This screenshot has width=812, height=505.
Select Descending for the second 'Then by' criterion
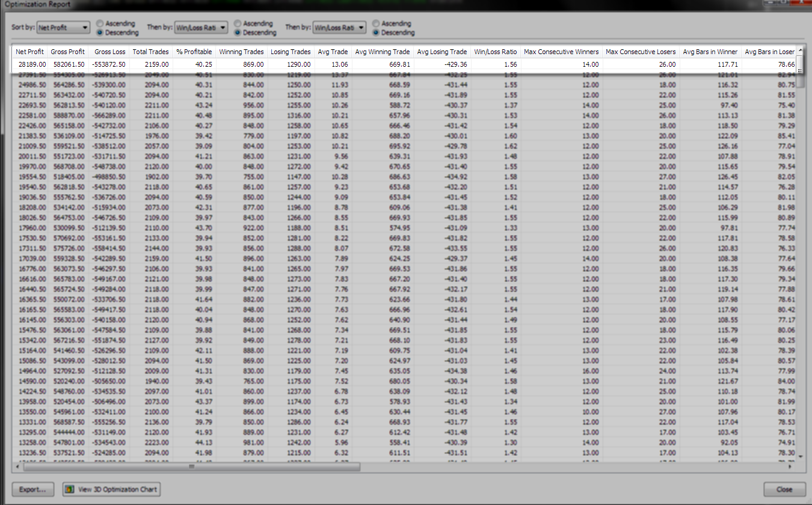(393, 32)
